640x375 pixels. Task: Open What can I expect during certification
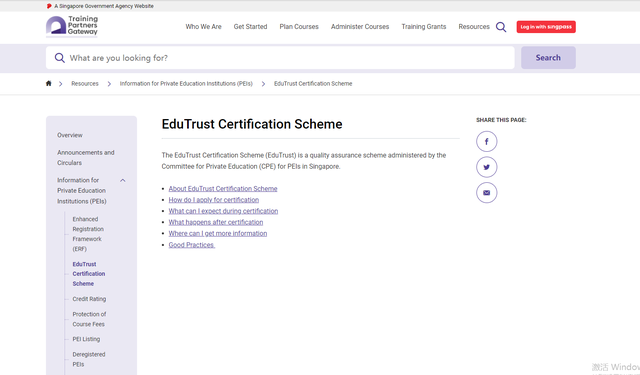click(223, 211)
